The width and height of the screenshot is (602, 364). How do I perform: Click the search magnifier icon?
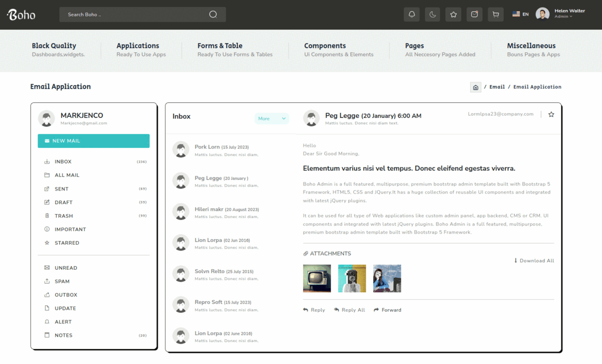pyautogui.click(x=213, y=15)
